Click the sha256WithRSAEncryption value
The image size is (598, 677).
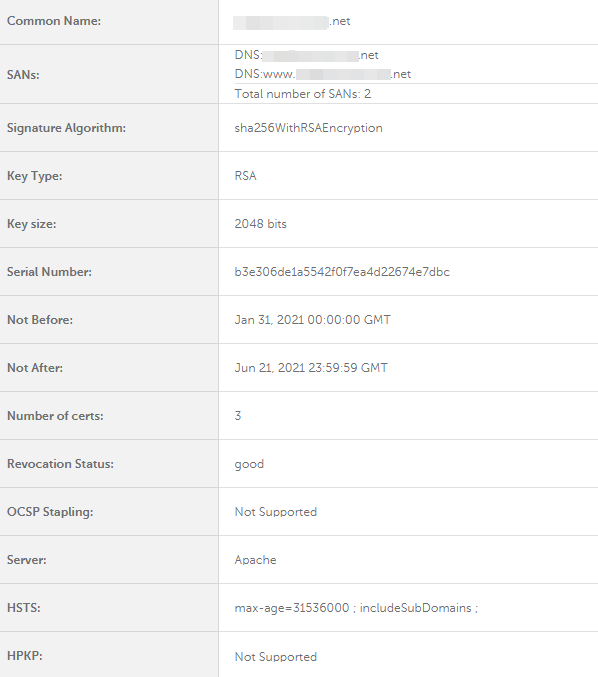click(308, 128)
